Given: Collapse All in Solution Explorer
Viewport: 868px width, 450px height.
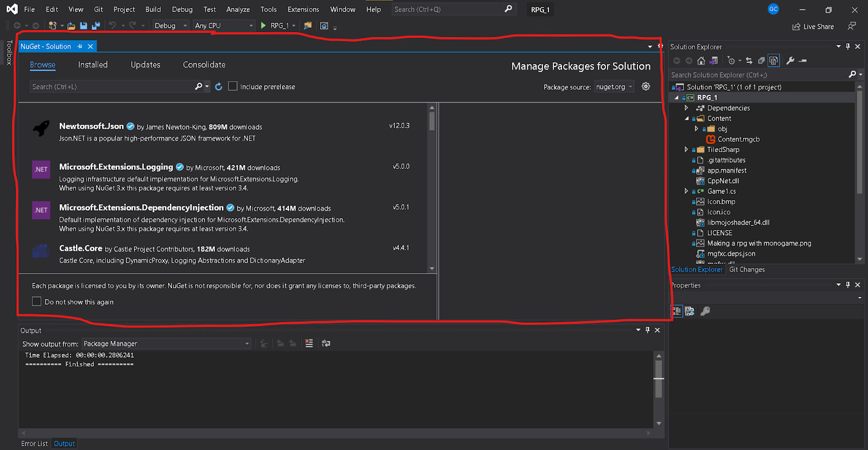Looking at the screenshot, I should click(x=761, y=61).
